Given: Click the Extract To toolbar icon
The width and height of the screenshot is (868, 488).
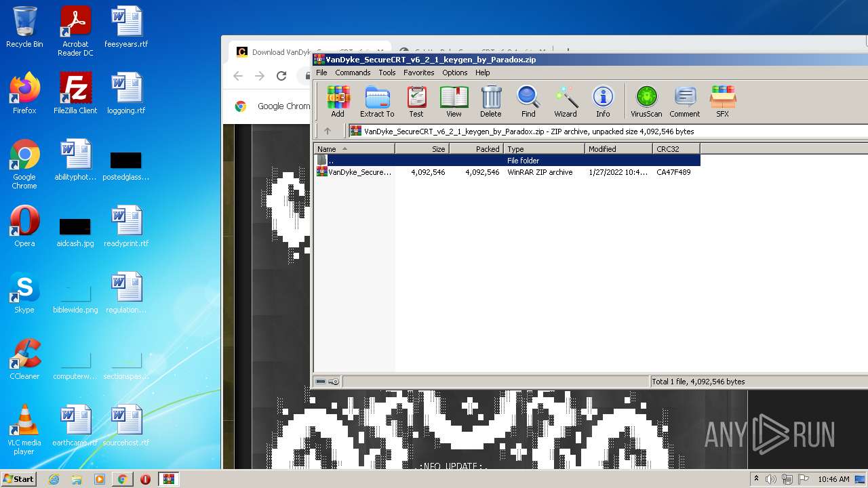Looking at the screenshot, I should point(377,102).
